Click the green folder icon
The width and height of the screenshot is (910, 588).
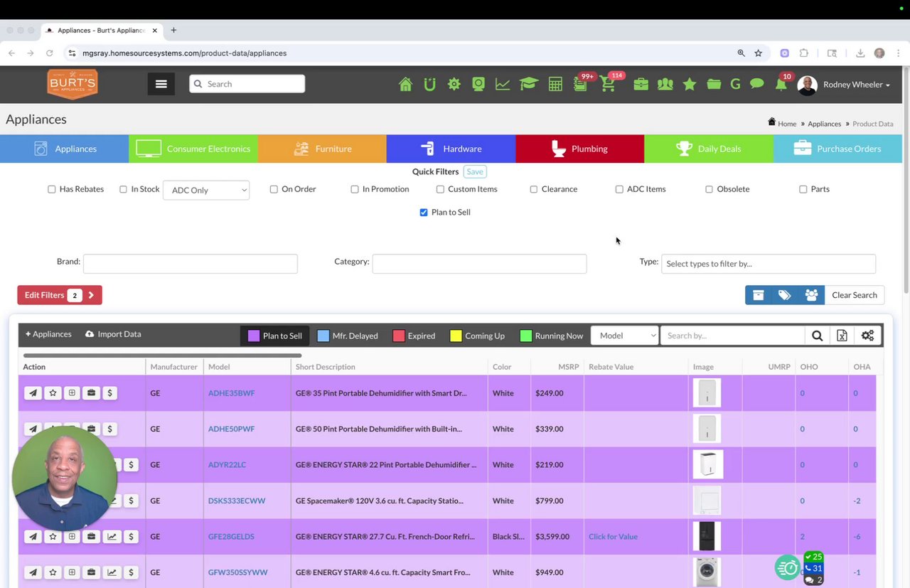[x=714, y=84]
